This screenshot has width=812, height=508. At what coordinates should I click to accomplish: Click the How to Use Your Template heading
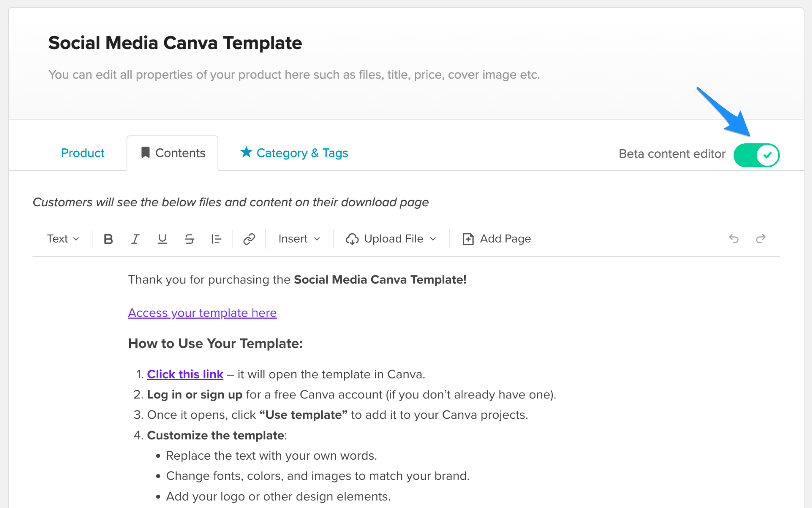click(215, 343)
